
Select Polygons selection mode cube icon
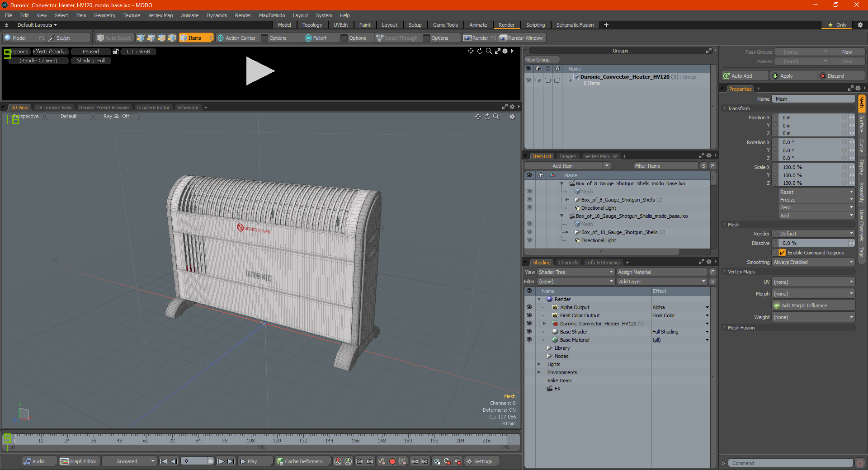pos(161,38)
